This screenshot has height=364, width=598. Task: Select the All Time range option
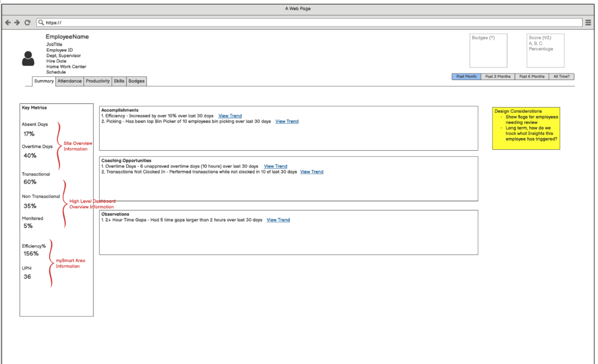coord(561,76)
